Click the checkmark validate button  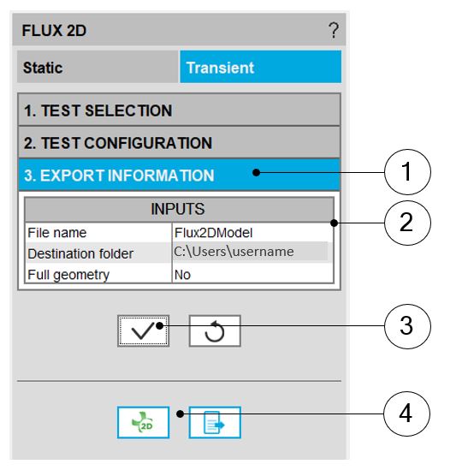[143, 331]
